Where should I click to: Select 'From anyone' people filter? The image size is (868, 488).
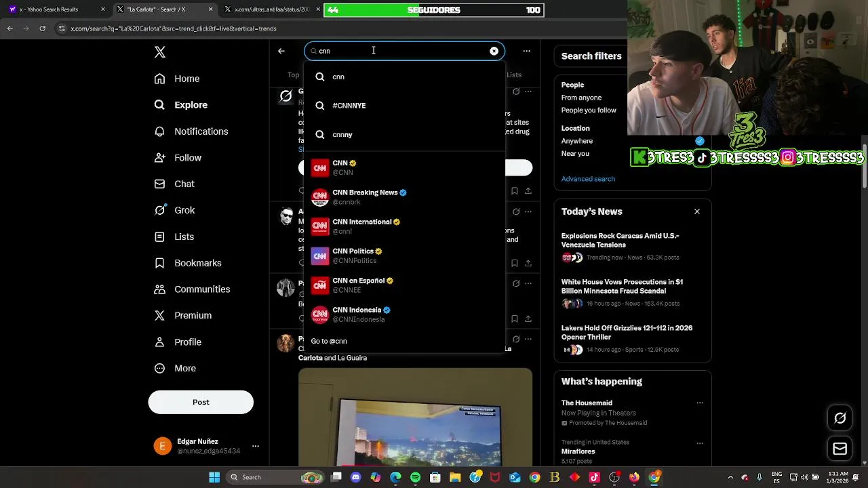[581, 98]
